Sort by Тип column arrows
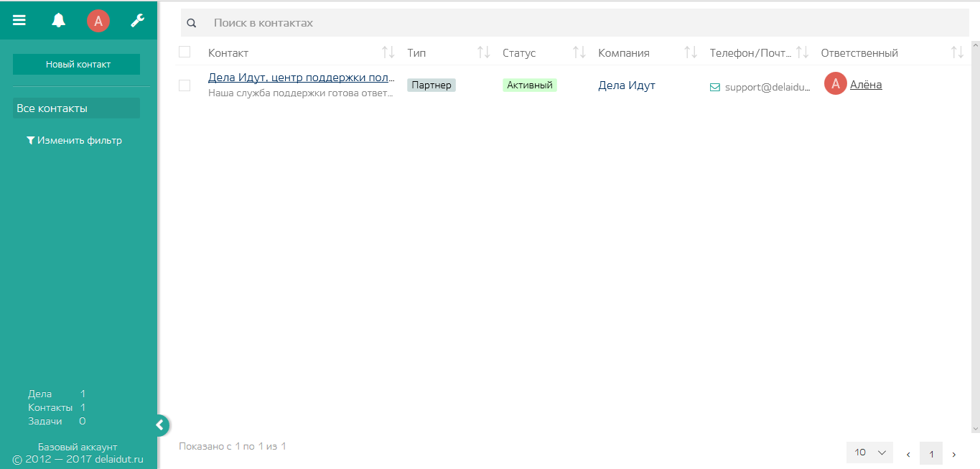 tap(484, 52)
